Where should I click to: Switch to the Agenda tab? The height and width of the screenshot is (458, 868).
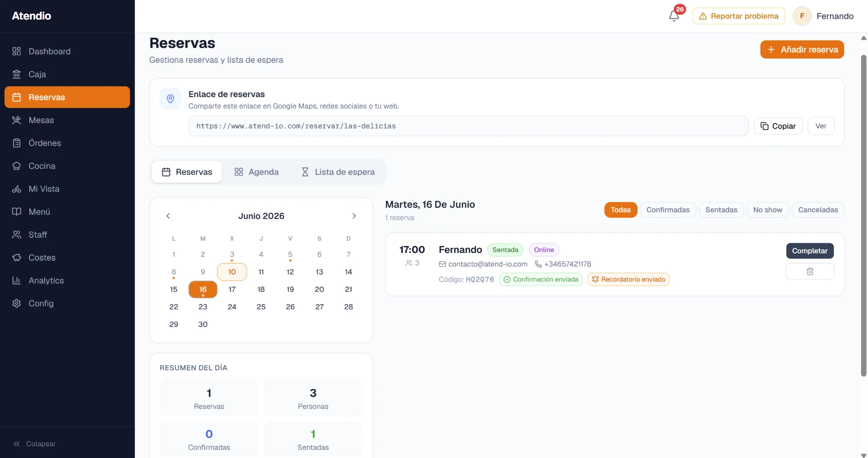(x=256, y=172)
